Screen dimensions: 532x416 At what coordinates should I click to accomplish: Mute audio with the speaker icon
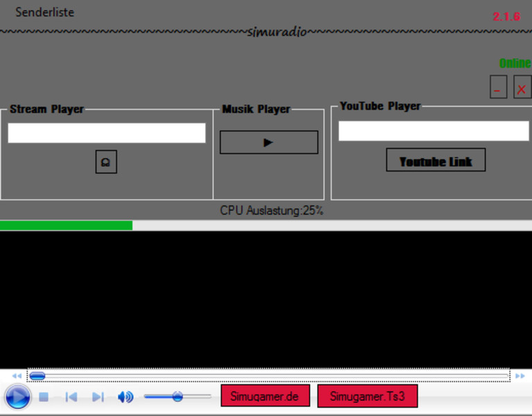coord(125,397)
